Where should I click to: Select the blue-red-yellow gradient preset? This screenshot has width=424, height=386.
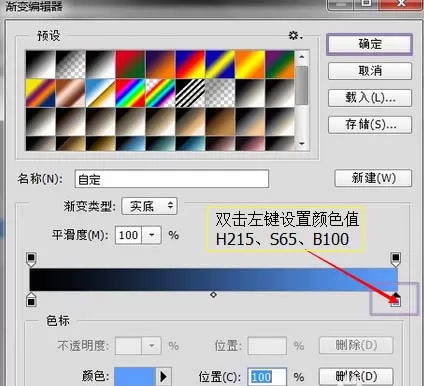(190, 64)
